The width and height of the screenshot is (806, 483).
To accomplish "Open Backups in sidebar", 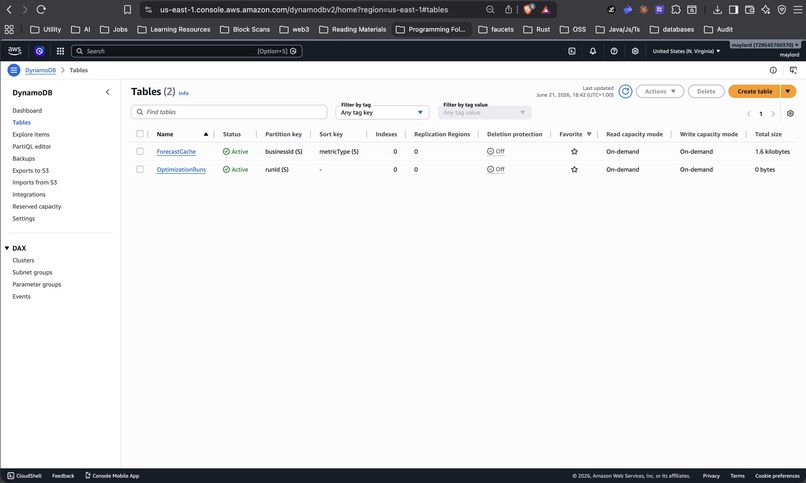I will pos(24,159).
